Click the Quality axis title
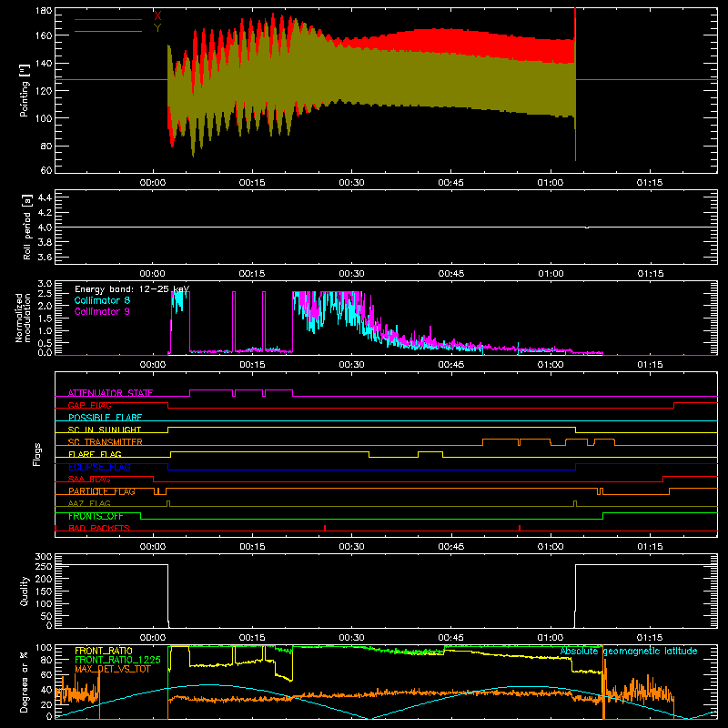The image size is (728, 728). coord(25,591)
